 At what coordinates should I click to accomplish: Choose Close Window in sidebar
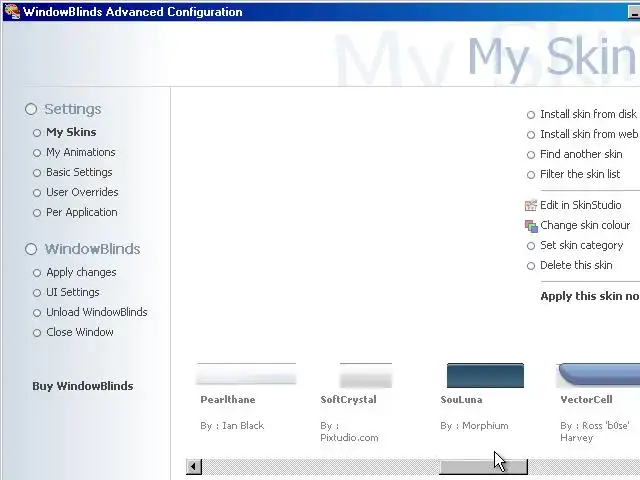[80, 332]
